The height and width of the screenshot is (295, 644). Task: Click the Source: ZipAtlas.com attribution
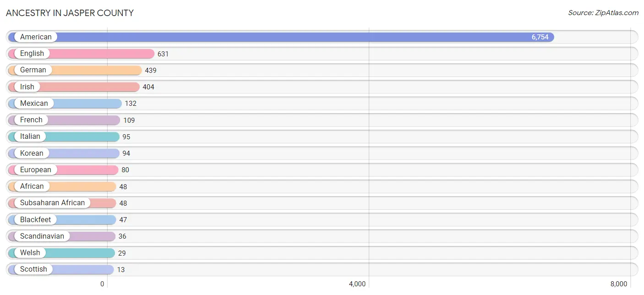pyautogui.click(x=603, y=13)
